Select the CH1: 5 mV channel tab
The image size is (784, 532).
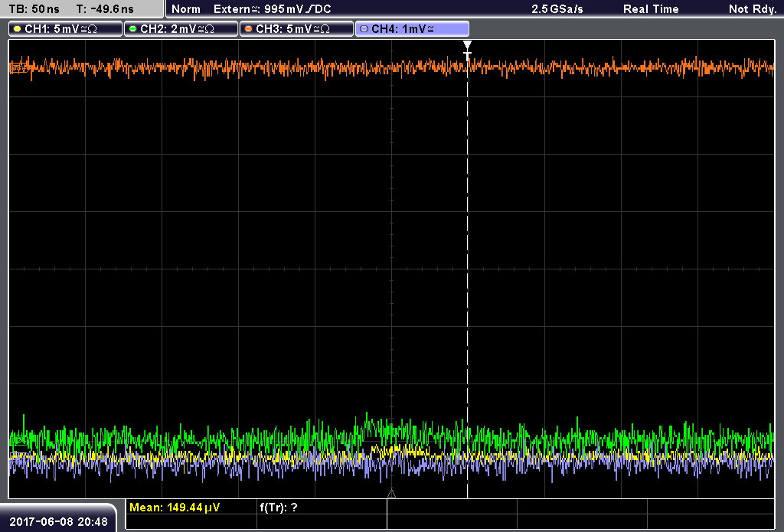tap(66, 29)
